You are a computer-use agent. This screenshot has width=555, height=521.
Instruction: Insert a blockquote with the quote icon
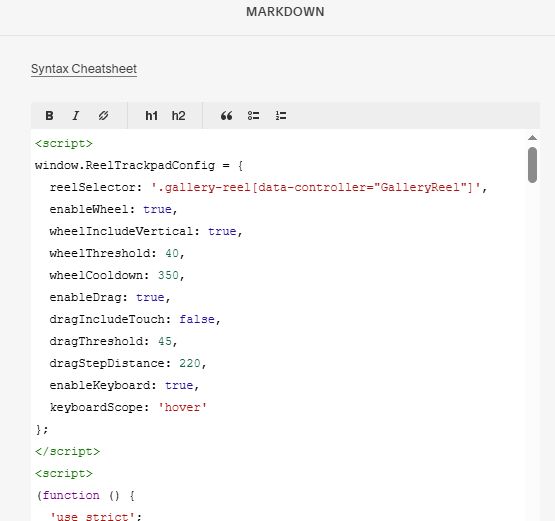[x=227, y=116]
